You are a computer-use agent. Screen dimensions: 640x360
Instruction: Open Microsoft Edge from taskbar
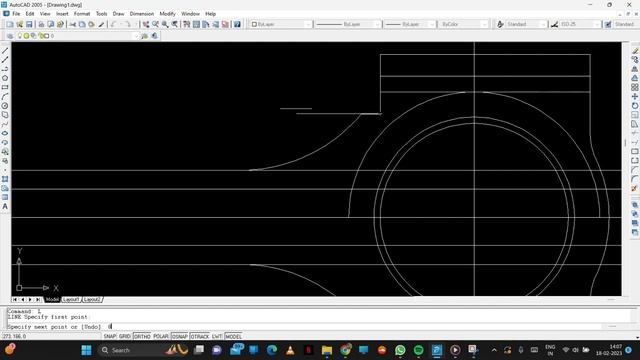pos(272,350)
